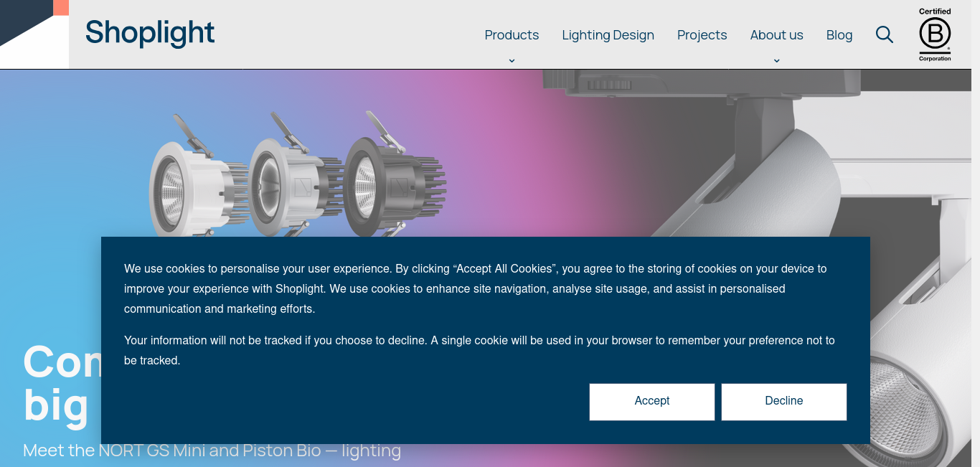
Task: Click the cookie tracking notice paragraph
Action: (479, 350)
